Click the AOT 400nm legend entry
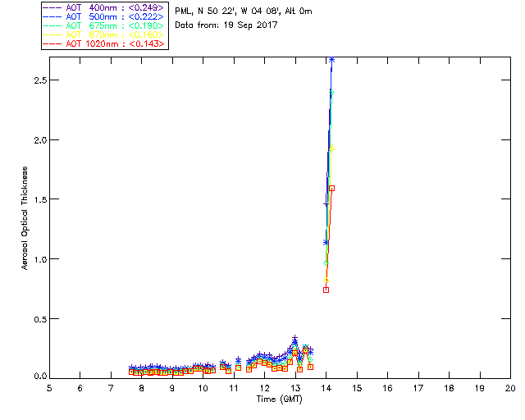Viewport: 525px width, 420px height. [104, 7]
